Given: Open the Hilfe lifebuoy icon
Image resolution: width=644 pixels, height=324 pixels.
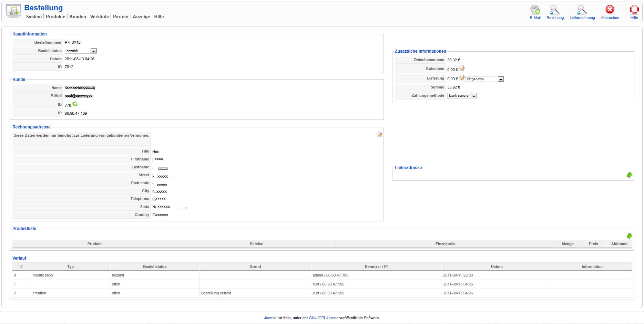Looking at the screenshot, I should point(634,10).
